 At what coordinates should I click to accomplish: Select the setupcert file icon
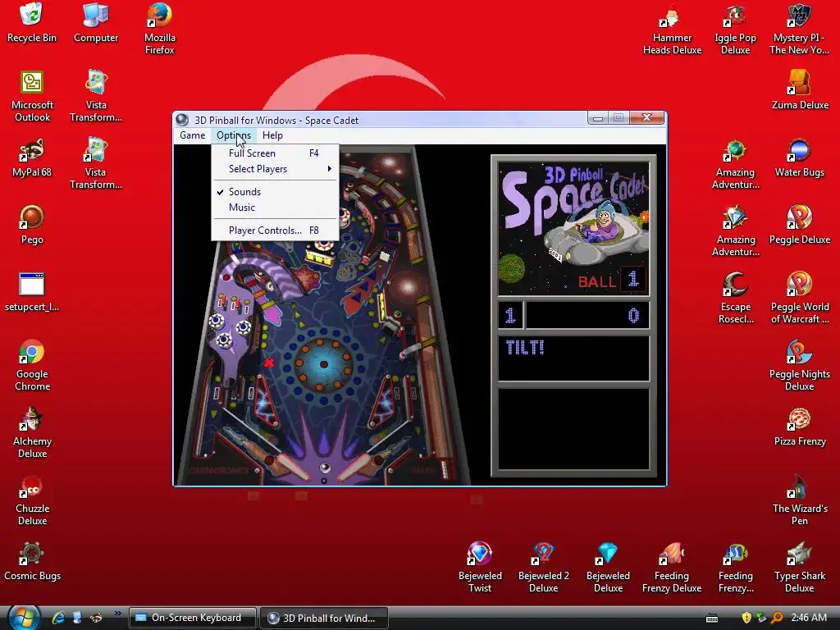tap(32, 292)
